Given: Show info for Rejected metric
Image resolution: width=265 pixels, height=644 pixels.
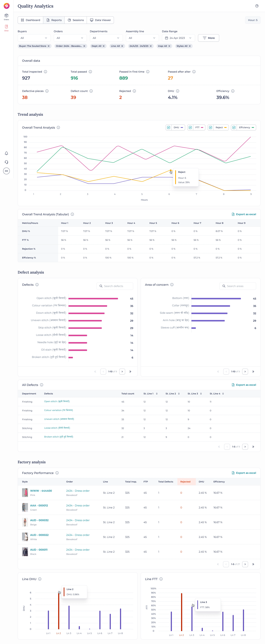Looking at the screenshot, I should [x=134, y=91].
